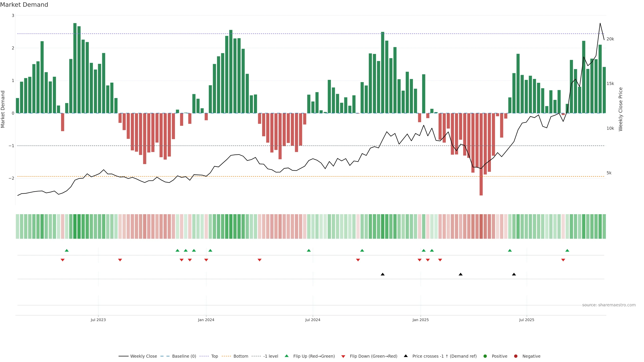Click the red Flip Down legend triangle
644x362 pixels.
pos(343,356)
